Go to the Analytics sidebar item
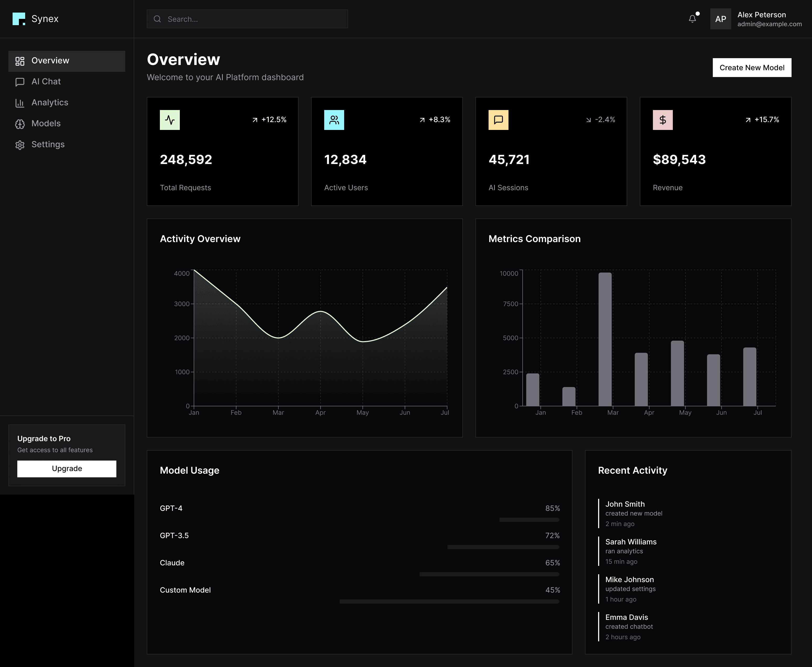Screen dimensions: 812x667 (x=50, y=103)
